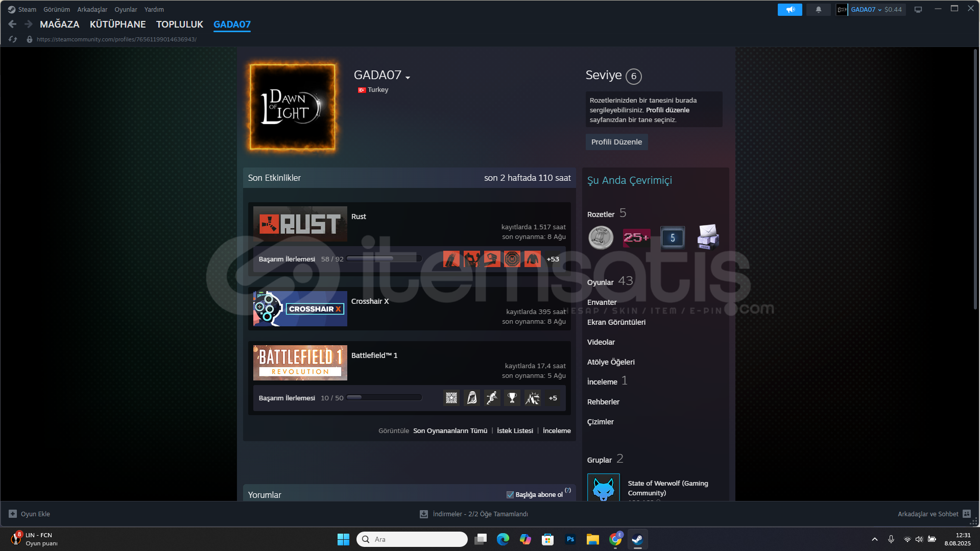
Task: Open Envanter link
Action: coord(602,302)
